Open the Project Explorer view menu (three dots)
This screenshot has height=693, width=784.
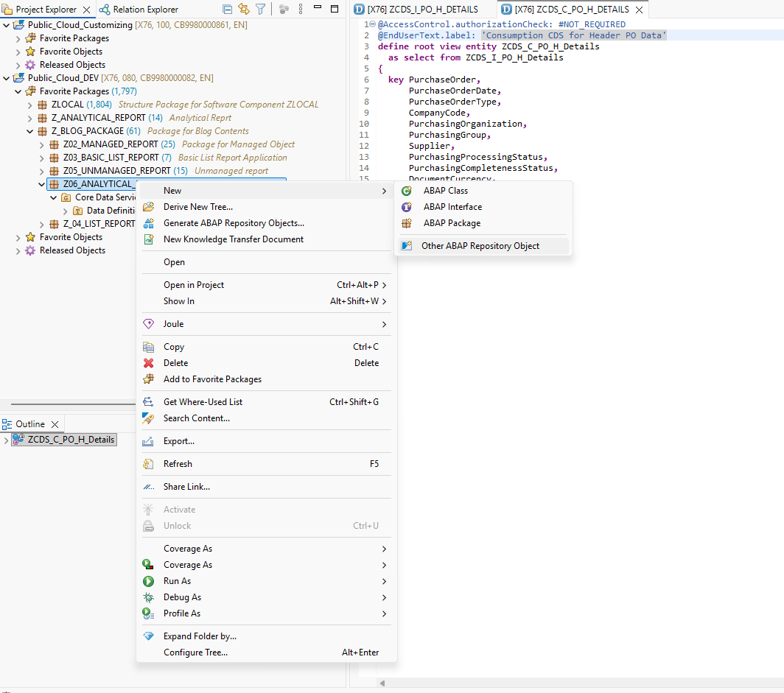(301, 9)
